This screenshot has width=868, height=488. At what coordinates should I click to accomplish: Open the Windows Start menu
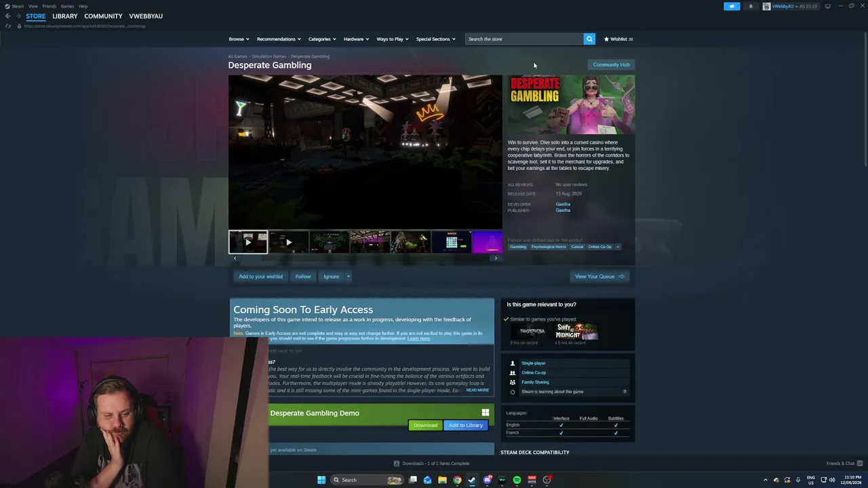(321, 480)
